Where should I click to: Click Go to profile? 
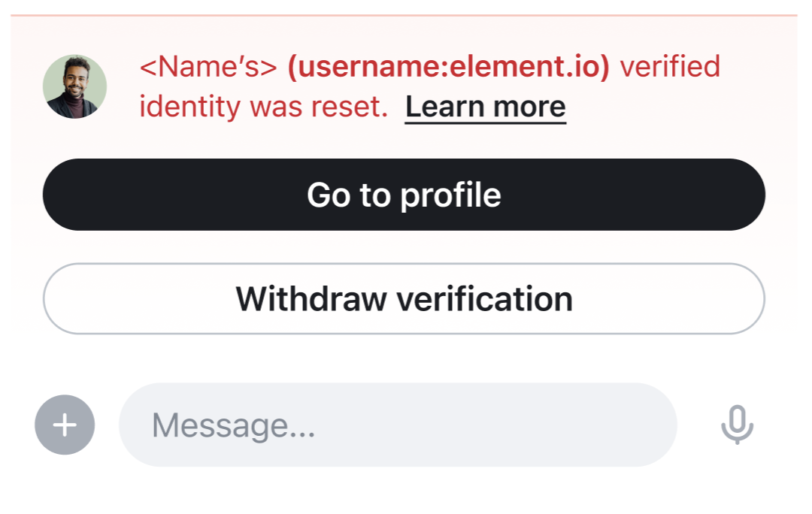(404, 195)
